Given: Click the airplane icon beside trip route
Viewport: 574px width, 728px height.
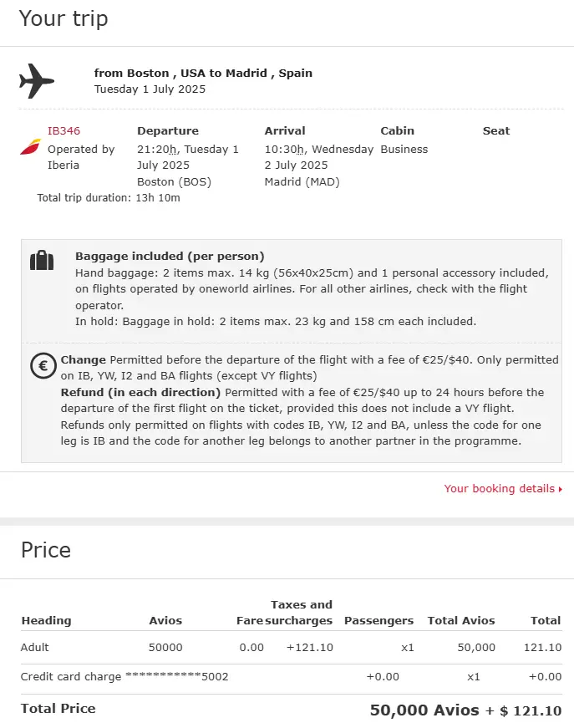Looking at the screenshot, I should [36, 81].
